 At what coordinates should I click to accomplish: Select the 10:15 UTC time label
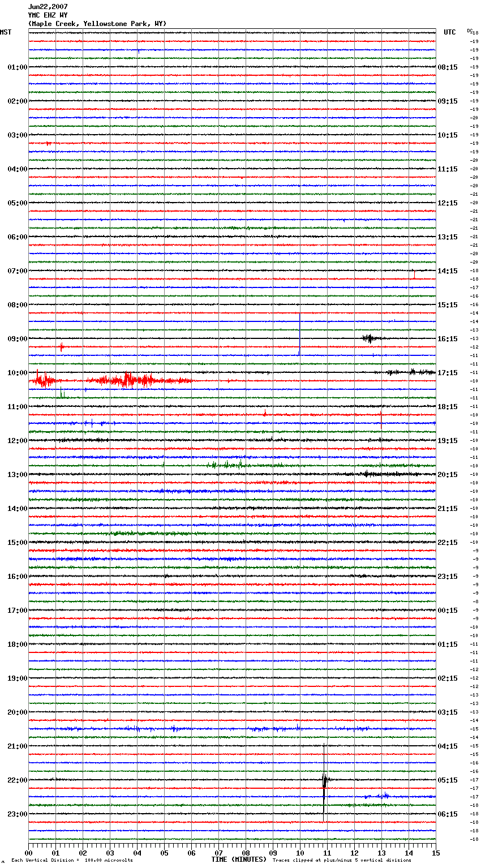(x=448, y=135)
